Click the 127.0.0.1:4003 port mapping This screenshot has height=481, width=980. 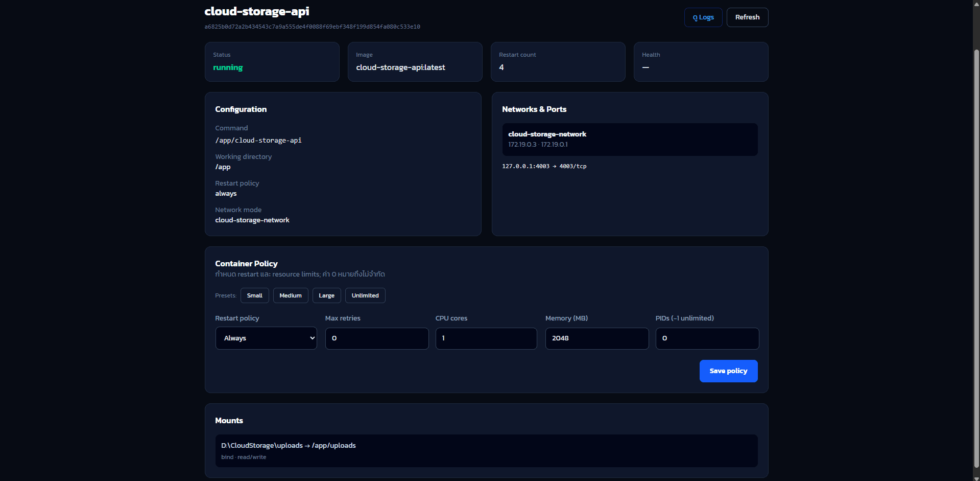coord(544,166)
